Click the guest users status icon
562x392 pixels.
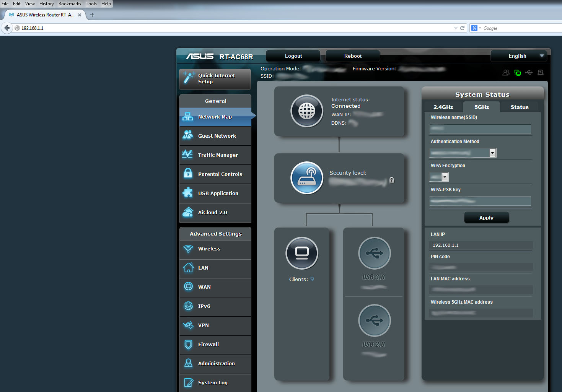click(x=506, y=73)
